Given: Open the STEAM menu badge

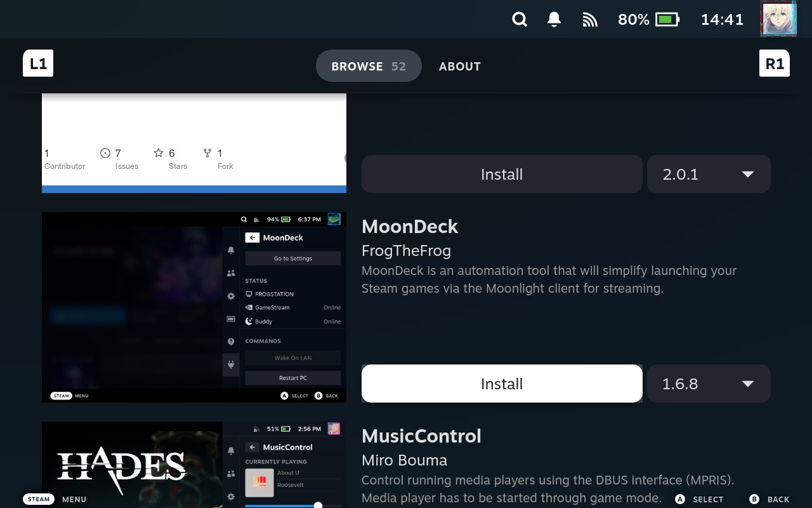Looking at the screenshot, I should [39, 499].
